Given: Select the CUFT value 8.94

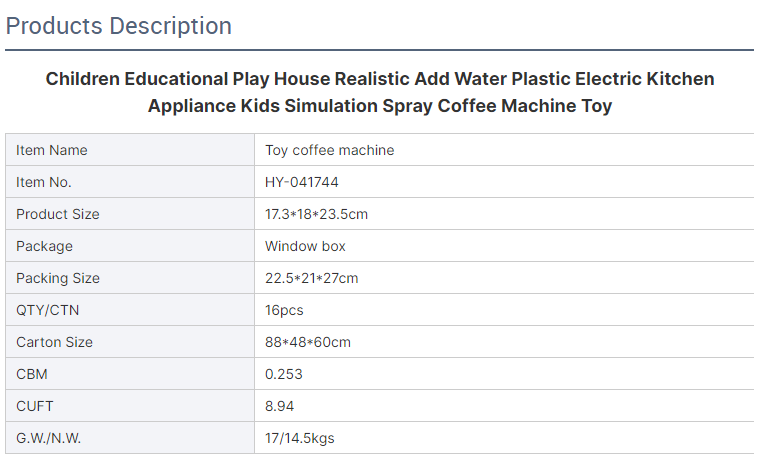Looking at the screenshot, I should click(279, 406).
